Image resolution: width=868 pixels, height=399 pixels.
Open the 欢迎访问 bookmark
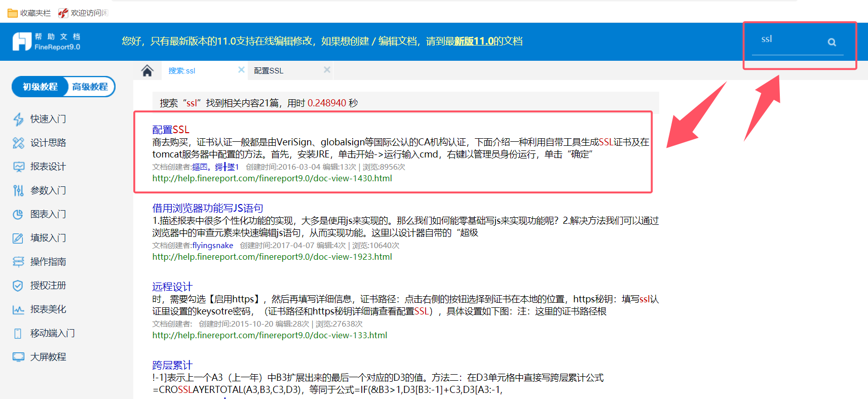point(83,13)
